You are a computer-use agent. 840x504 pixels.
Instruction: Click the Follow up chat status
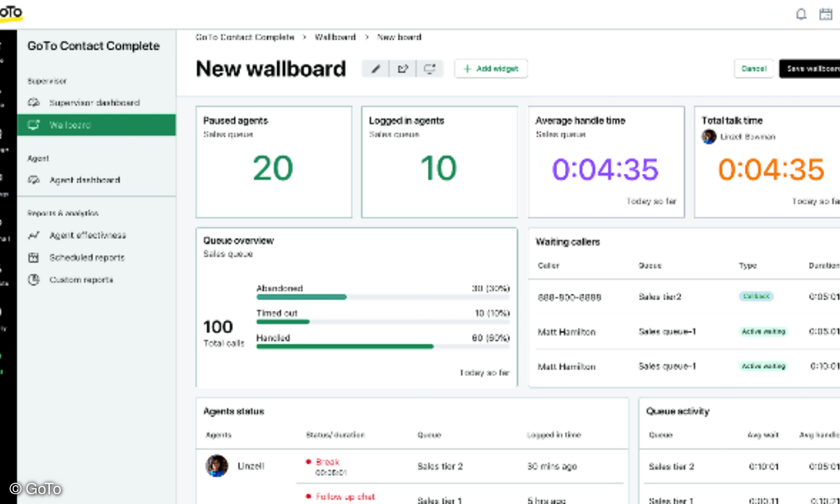coord(345,497)
